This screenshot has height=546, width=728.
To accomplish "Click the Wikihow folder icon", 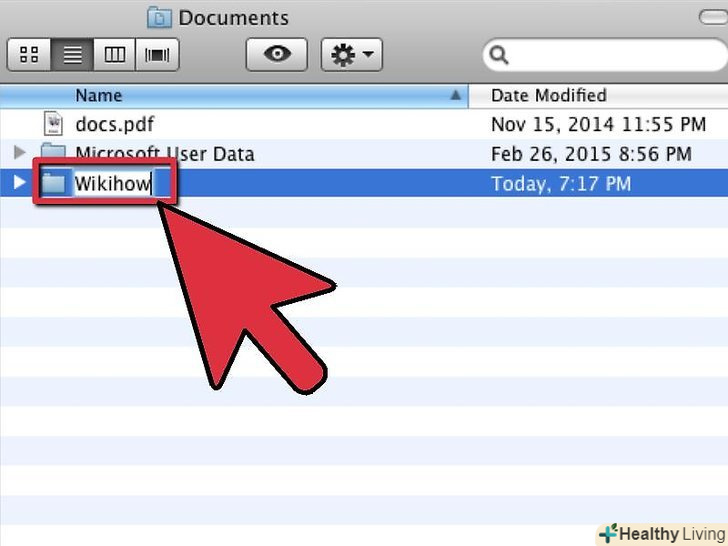I will click(x=53, y=182).
